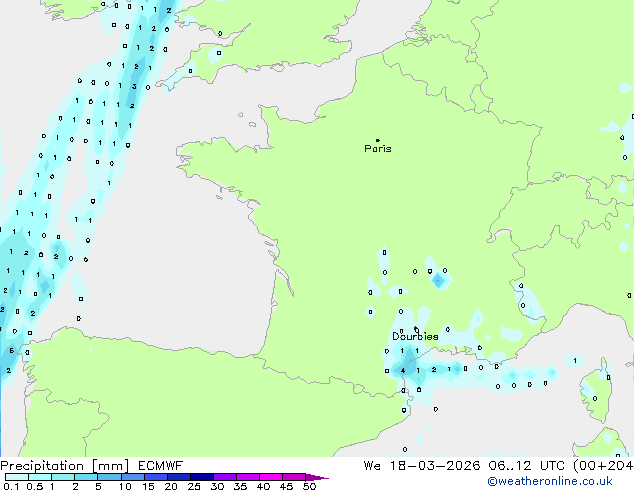This screenshot has width=634, height=490.
Task: Click the Paris location dot marker
Action: click(x=378, y=140)
